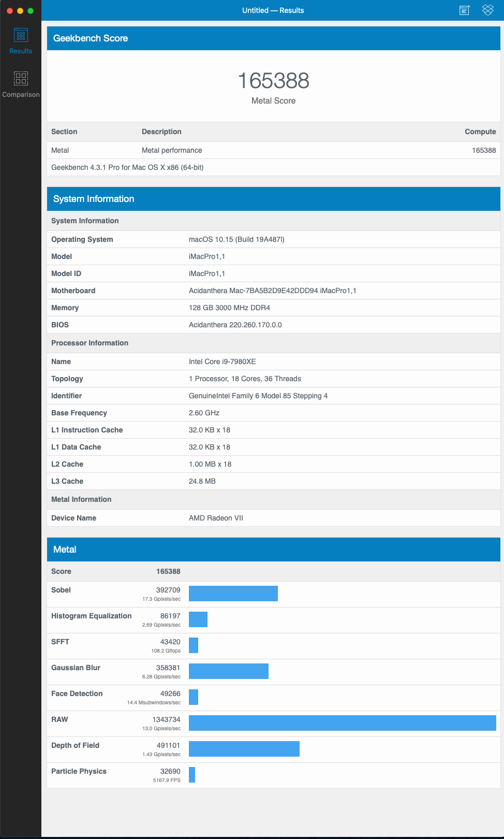The width and height of the screenshot is (504, 839).
Task: Select the SFFT score 43420
Action: click(170, 642)
